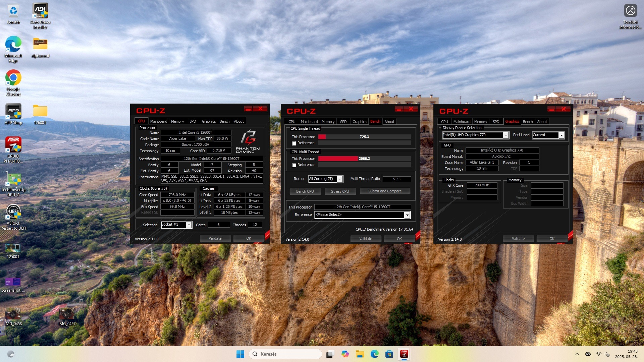Open the Perf Level Current dropdown
Image resolution: width=644 pixels, height=362 pixels.
[548, 135]
